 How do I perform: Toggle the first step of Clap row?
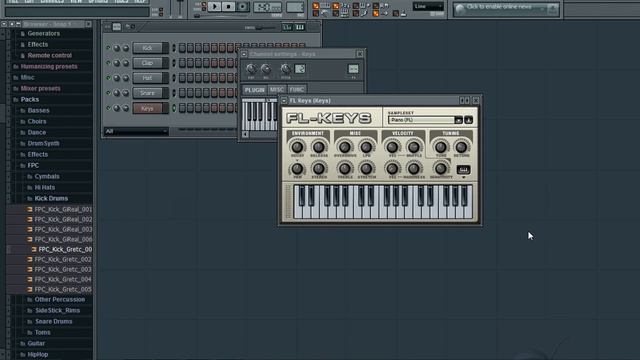click(x=182, y=63)
